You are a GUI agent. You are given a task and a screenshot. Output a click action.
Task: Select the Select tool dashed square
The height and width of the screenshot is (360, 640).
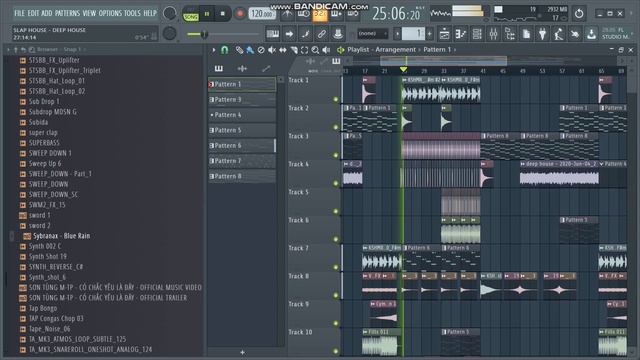tap(304, 50)
